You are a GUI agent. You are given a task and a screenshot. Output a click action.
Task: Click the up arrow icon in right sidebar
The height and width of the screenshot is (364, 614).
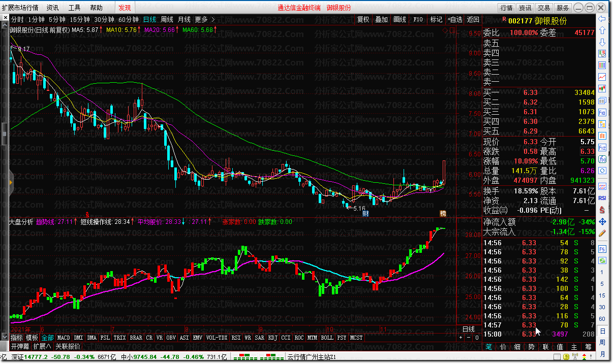602,30
